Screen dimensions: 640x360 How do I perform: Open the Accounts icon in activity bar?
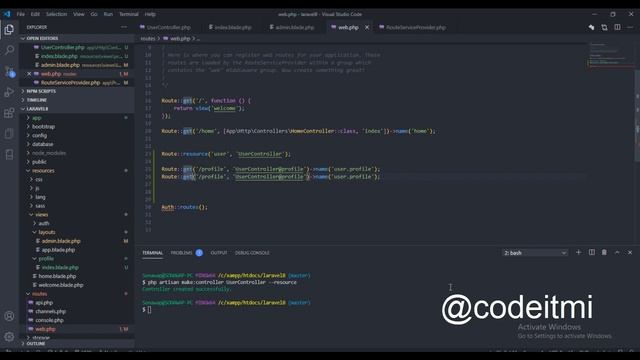9,316
